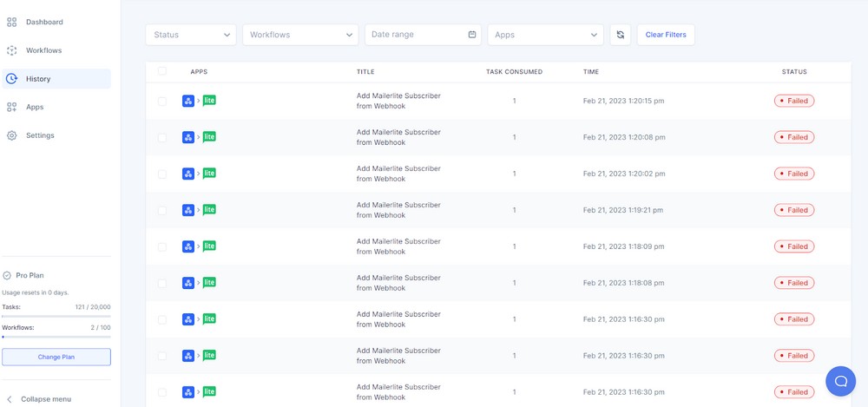Click '121 / 20,000' tasks usage value
Viewport: 868px width, 407px height.
point(93,307)
